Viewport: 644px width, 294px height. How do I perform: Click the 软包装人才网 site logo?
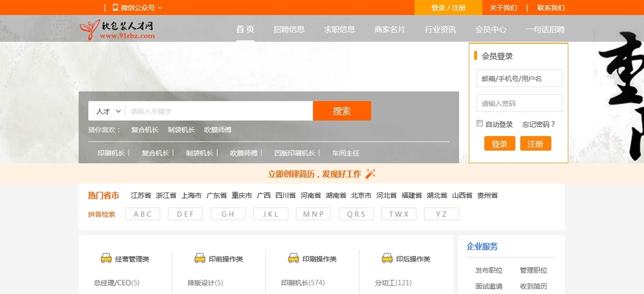[x=117, y=30]
